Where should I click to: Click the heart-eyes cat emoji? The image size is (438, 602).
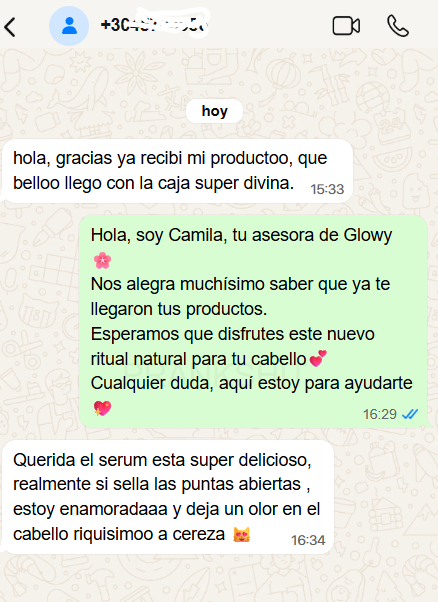pyautogui.click(x=242, y=534)
